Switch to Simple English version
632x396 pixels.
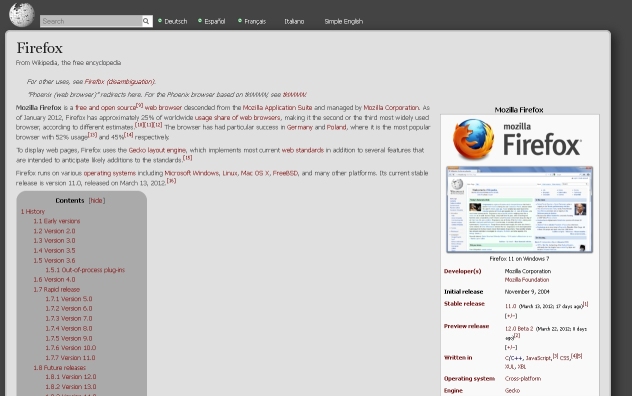343,21
